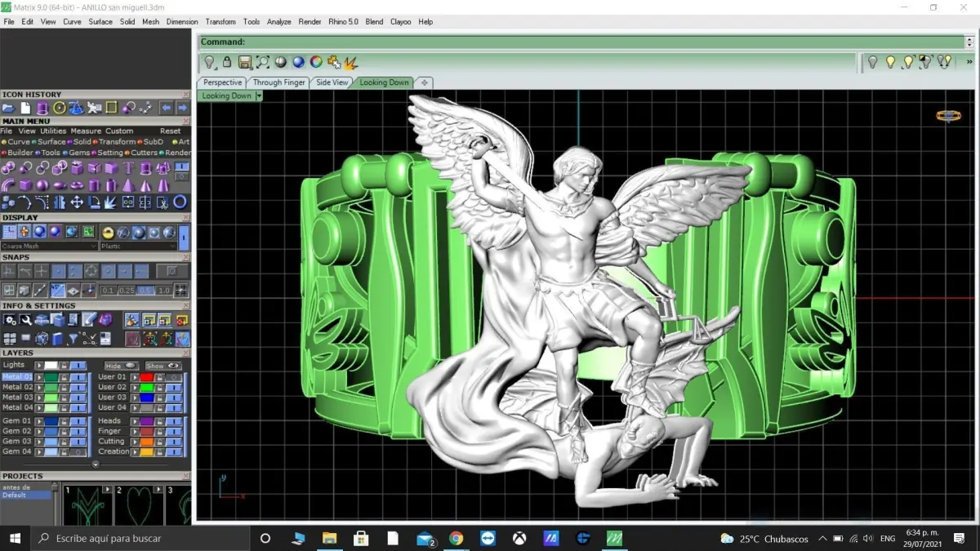Toggle lock on Metal 02 layer
Image resolution: width=980 pixels, height=551 pixels.
(64, 388)
